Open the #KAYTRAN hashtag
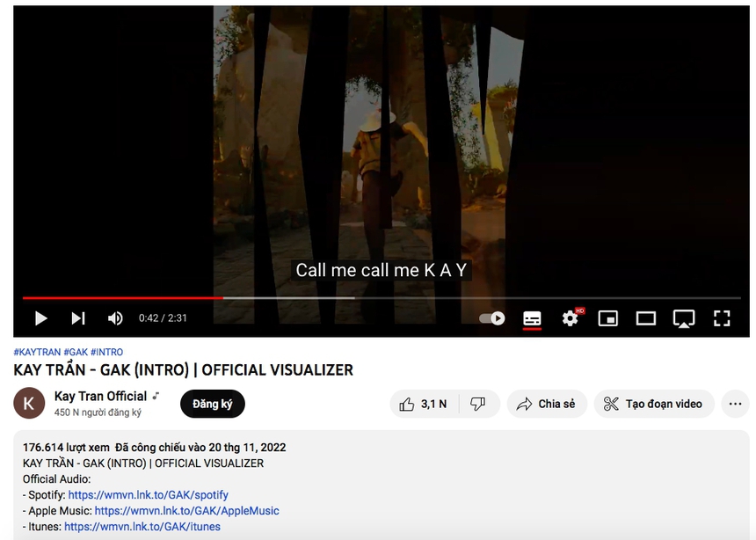The image size is (756, 540). [37, 352]
